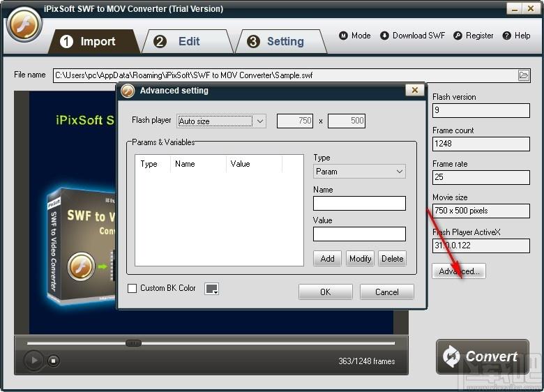This screenshot has height=392, width=544.
Task: Click the playback seek slider handle
Action: click(133, 343)
